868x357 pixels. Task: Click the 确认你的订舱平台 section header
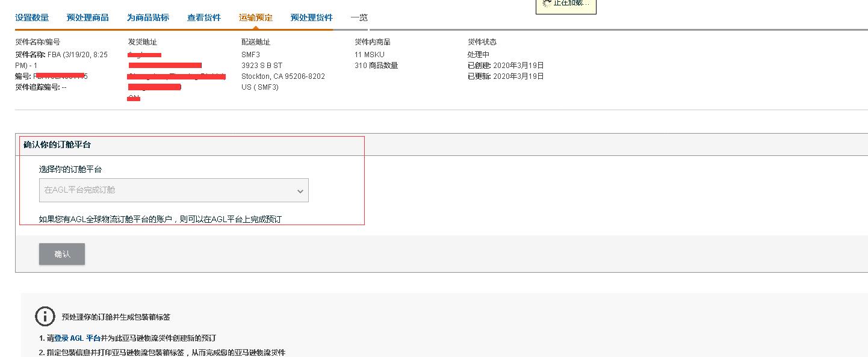pos(57,145)
